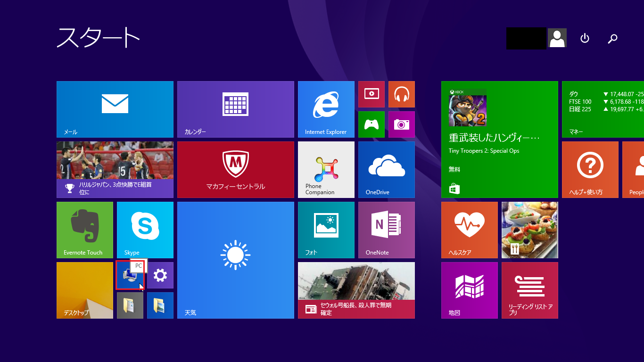Click the power options button
Viewport: 644px width, 362px height.
[585, 38]
